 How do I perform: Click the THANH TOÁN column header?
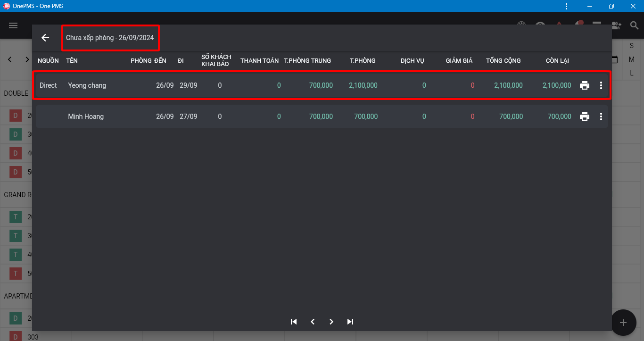259,60
